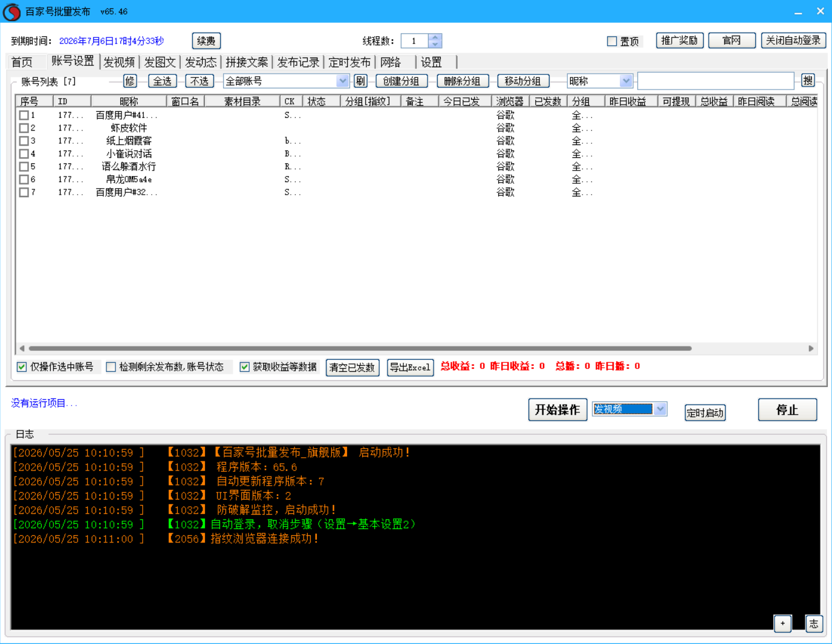Click the account table horizontal scrollbar
Viewport: 832px width, 644px height.
click(360, 348)
